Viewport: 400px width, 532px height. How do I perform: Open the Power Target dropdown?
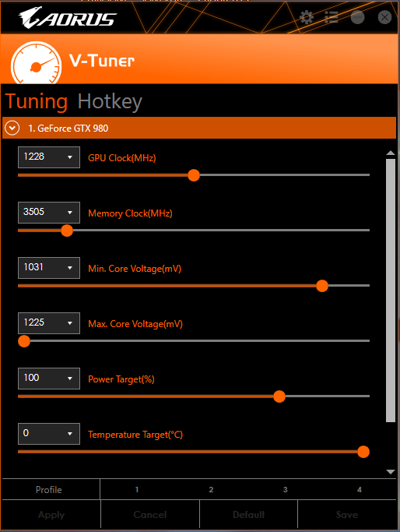point(49,379)
